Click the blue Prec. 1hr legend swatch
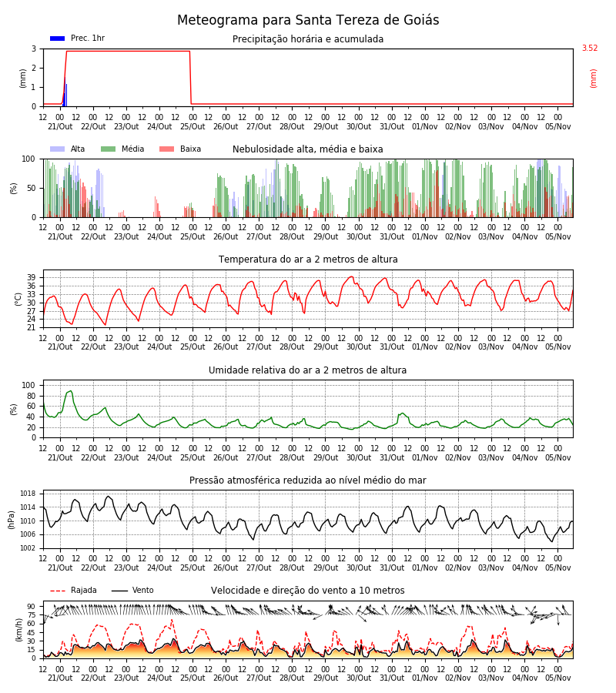Image resolution: width=616 pixels, height=693 pixels. [58, 38]
